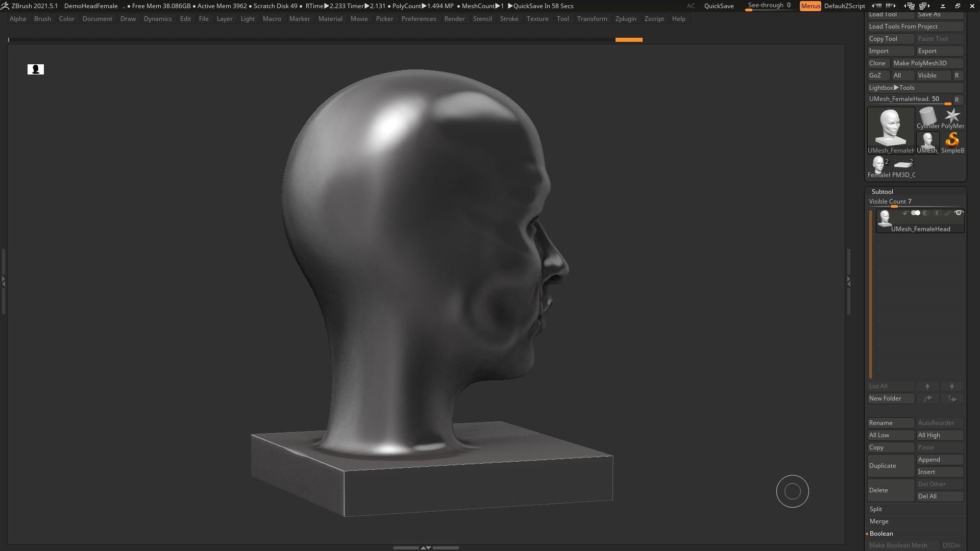Click the head silhouette view indicator
980x551 pixels.
[36, 69]
